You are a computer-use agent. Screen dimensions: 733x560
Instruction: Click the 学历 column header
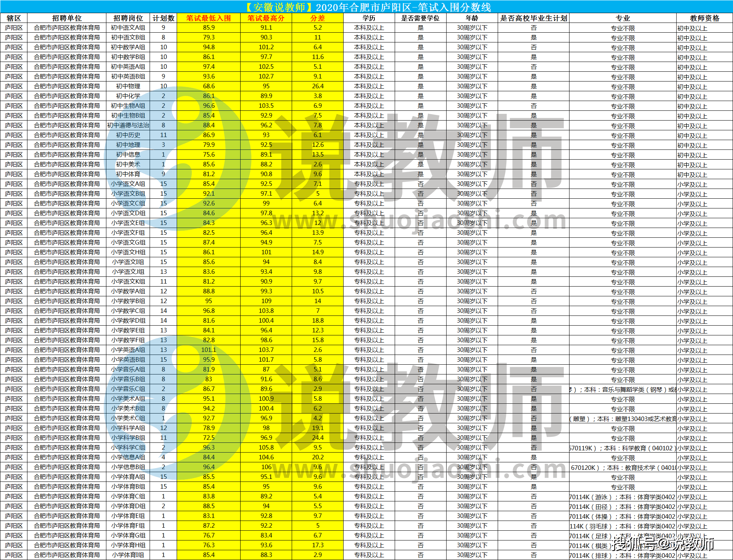pos(369,18)
